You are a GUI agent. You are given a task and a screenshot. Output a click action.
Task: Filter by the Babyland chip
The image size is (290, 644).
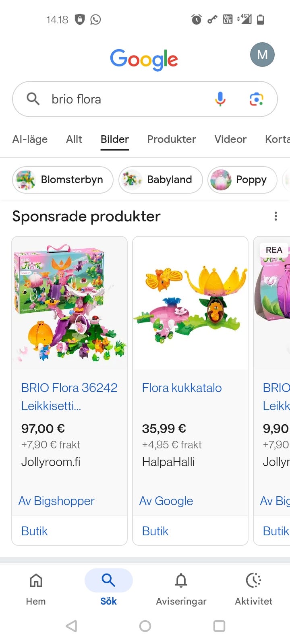161,180
